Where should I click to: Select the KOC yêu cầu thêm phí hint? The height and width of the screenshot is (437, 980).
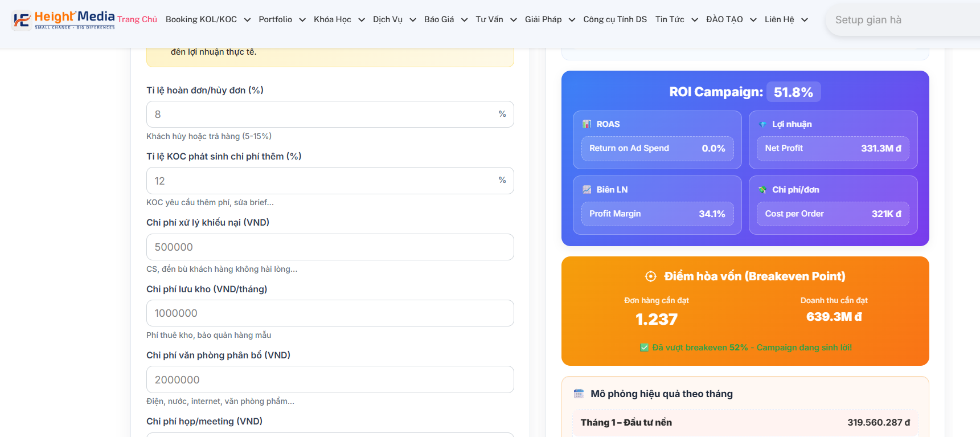(x=210, y=202)
